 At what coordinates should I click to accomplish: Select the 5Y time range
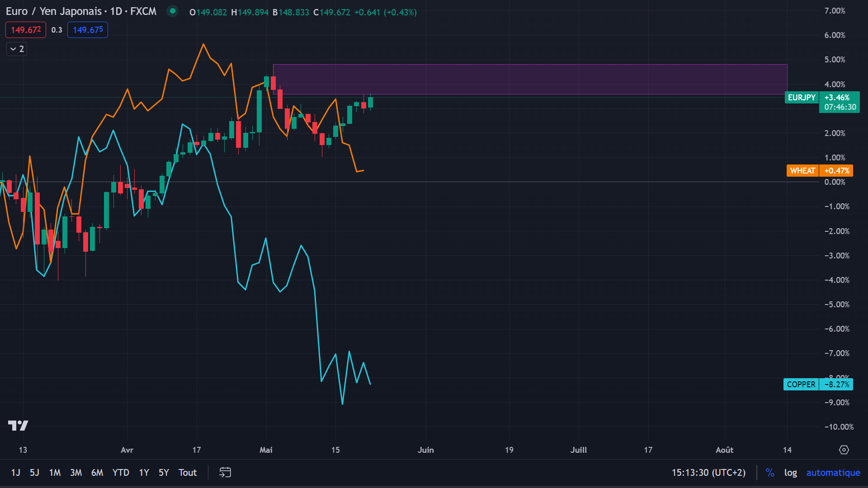[164, 473]
